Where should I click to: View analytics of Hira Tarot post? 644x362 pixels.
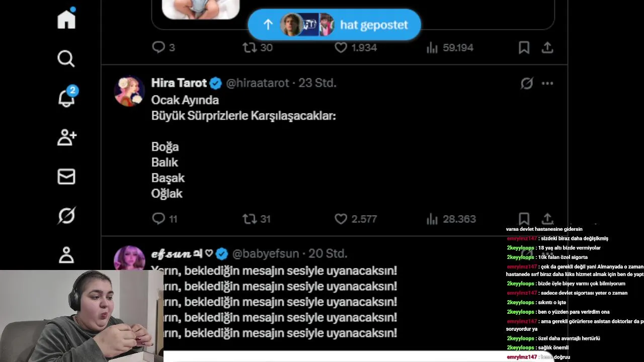point(432,219)
